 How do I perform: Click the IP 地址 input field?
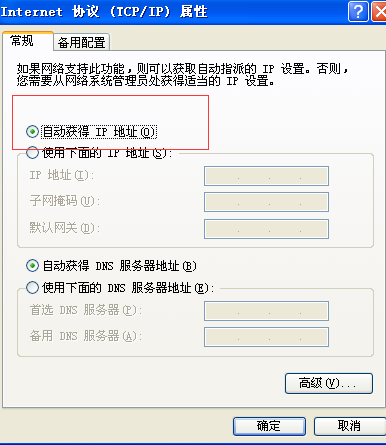coord(266,176)
